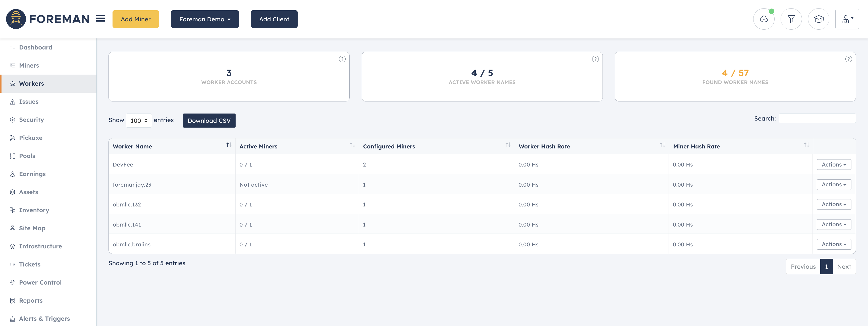
Task: Click the DevFee worker name cell
Action: 172,165
